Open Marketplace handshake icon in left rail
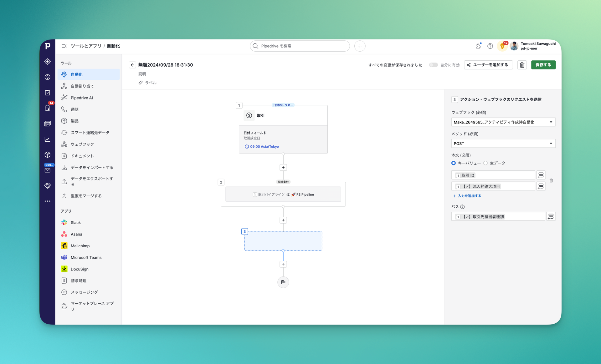The height and width of the screenshot is (364, 601). click(48, 186)
